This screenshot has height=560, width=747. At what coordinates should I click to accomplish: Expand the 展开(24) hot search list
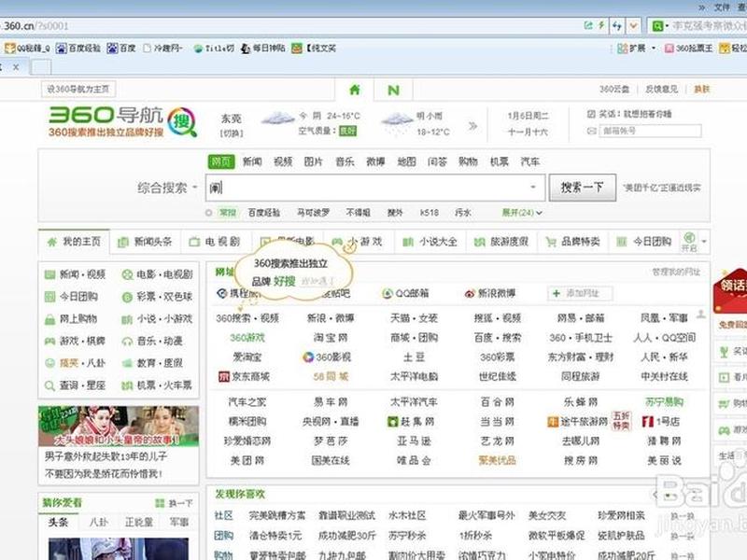click(522, 213)
